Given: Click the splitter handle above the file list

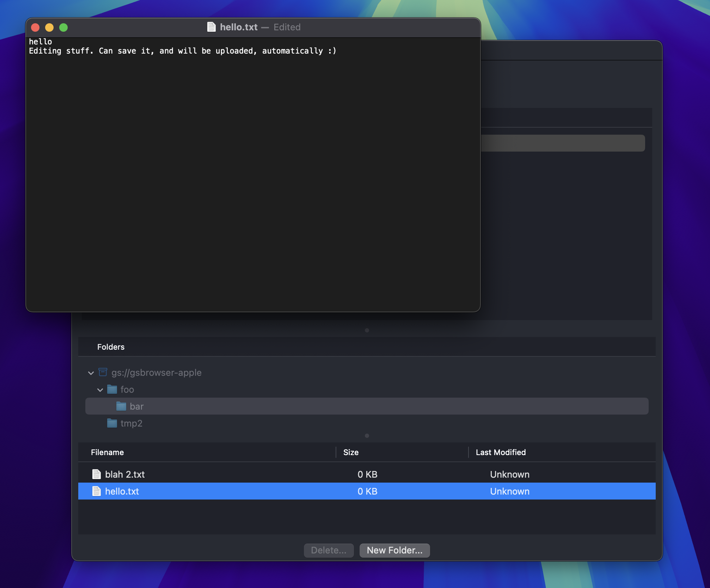Looking at the screenshot, I should [367, 436].
